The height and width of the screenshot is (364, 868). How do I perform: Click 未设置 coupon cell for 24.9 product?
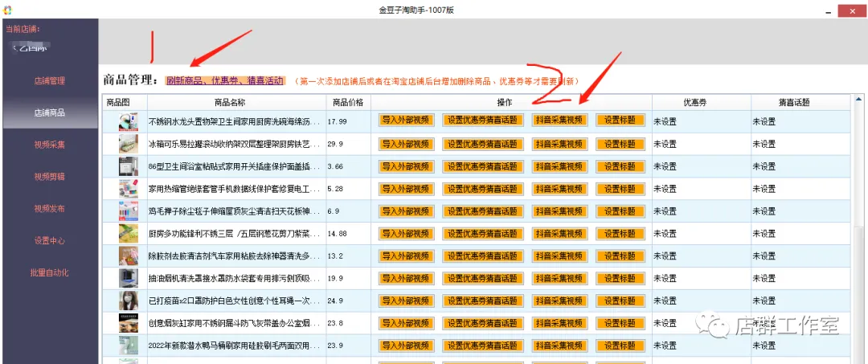coord(665,301)
